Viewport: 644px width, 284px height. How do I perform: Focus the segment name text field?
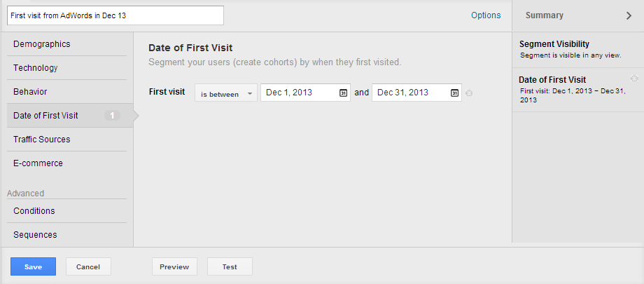coord(115,15)
